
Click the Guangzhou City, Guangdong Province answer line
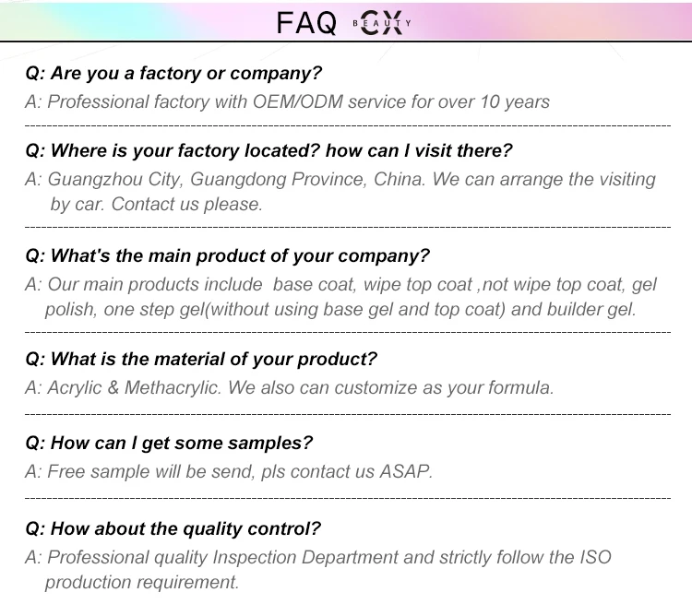click(x=340, y=179)
